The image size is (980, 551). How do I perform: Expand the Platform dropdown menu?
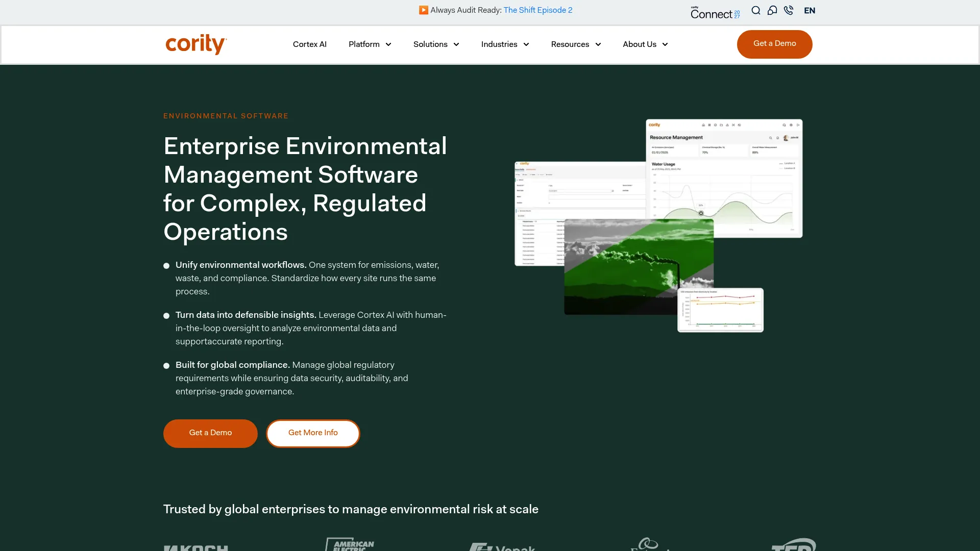370,44
